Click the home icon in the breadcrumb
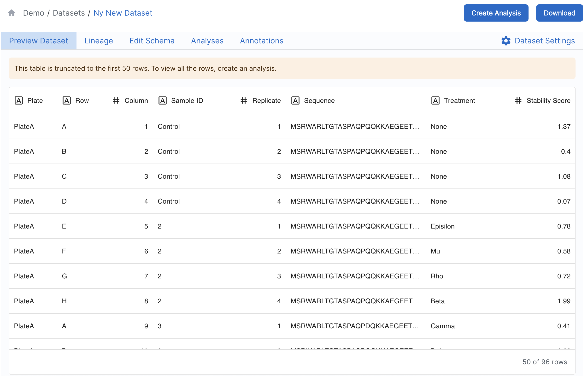The width and height of the screenshot is (588, 376). (12, 13)
